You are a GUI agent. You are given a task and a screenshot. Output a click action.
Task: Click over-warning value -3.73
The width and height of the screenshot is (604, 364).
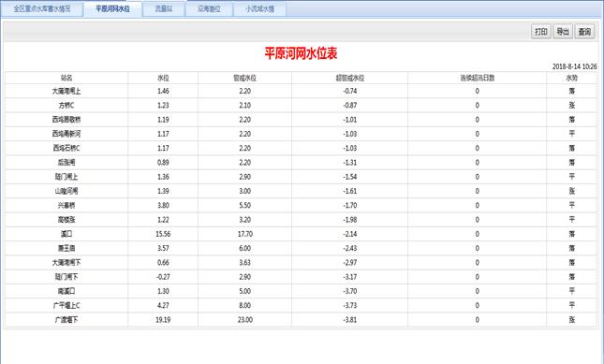350,305
